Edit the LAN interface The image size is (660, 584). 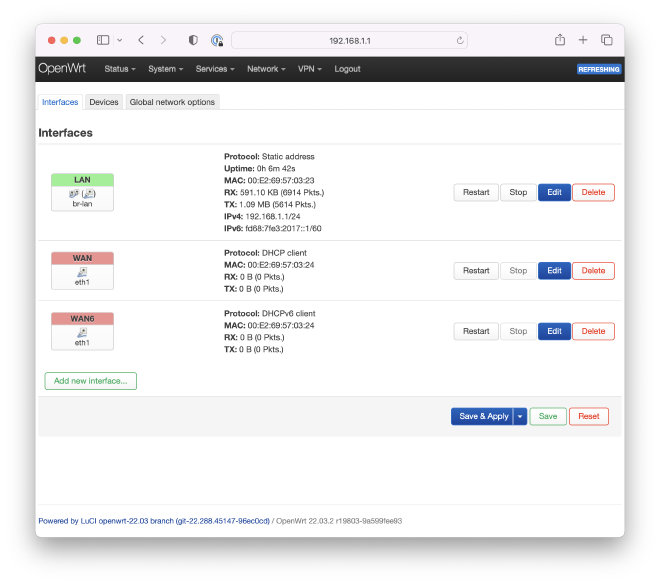coord(554,192)
